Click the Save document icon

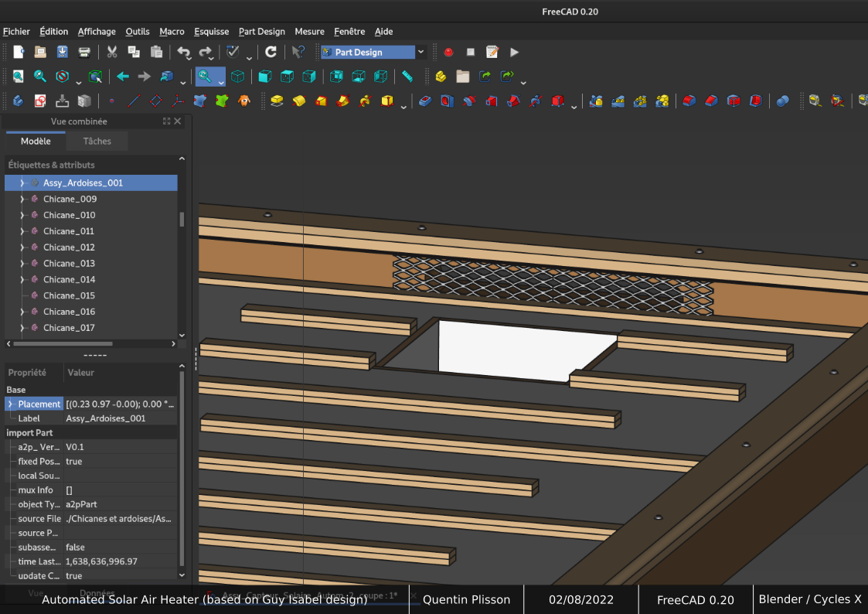coord(63,52)
